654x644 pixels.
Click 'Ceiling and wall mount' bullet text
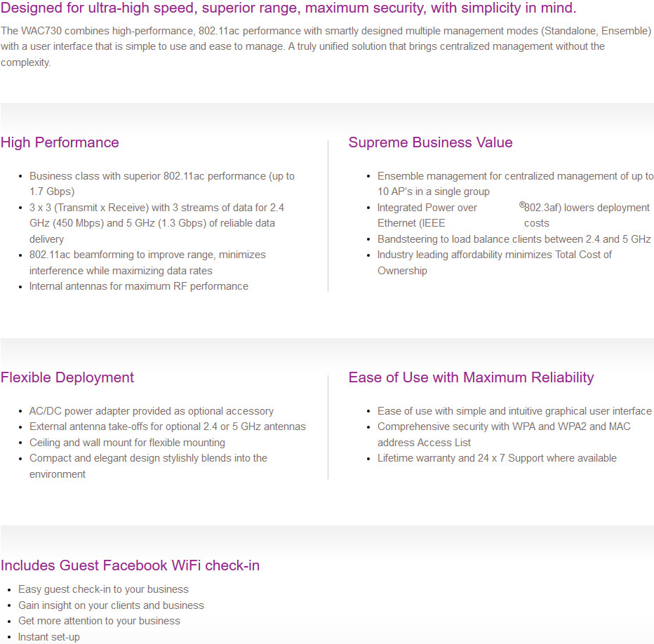point(127,443)
